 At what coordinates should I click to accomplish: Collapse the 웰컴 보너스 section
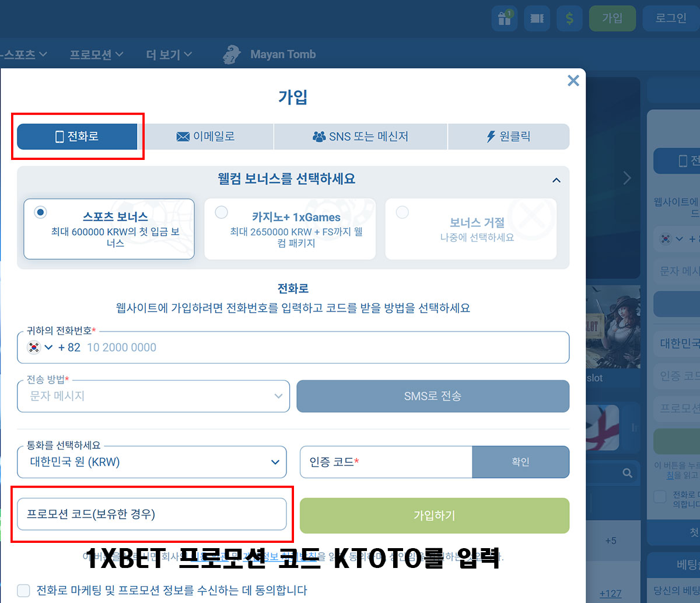(x=556, y=180)
